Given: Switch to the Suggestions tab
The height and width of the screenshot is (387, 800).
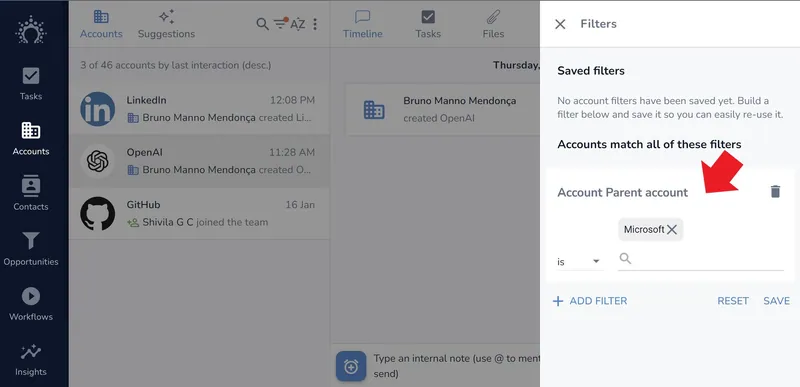Looking at the screenshot, I should click(x=166, y=24).
